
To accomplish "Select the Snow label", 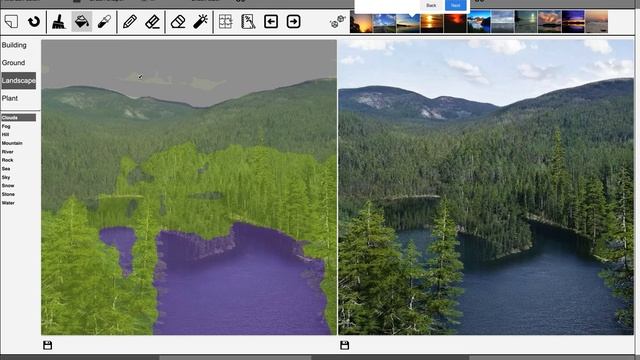I will point(8,185).
